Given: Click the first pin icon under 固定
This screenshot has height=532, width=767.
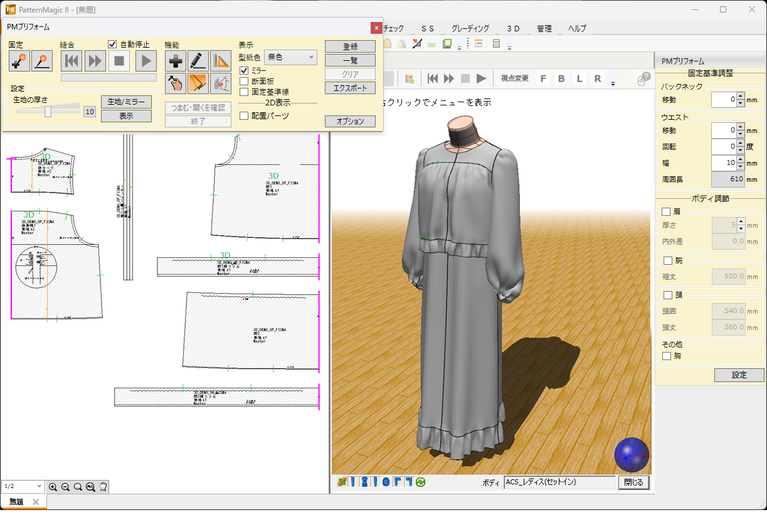Looking at the screenshot, I should [19, 61].
